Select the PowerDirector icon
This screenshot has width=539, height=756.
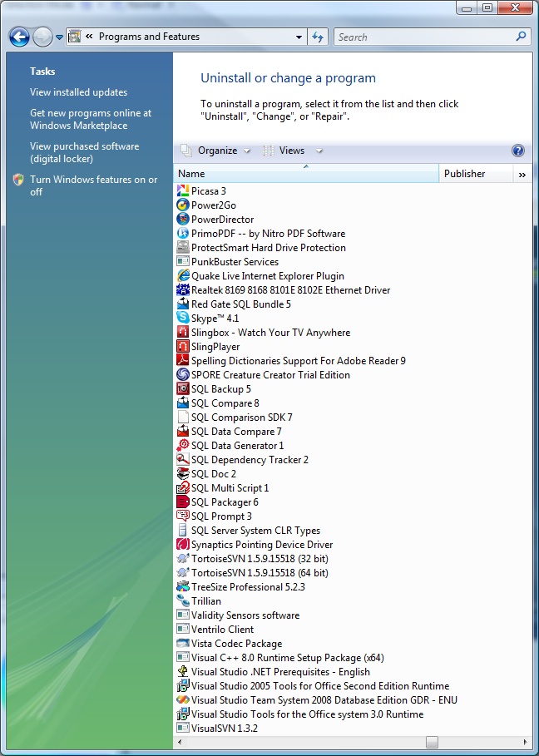pyautogui.click(x=183, y=219)
